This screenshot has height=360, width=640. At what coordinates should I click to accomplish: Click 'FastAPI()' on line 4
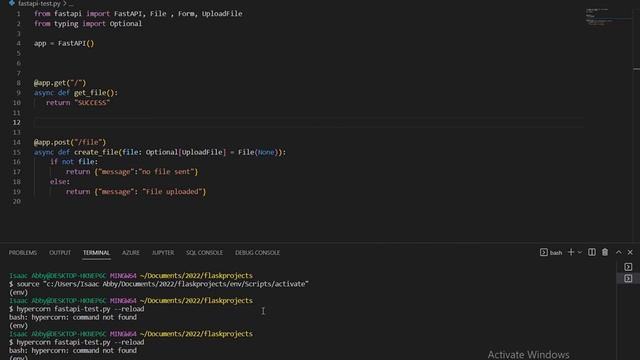[76, 43]
